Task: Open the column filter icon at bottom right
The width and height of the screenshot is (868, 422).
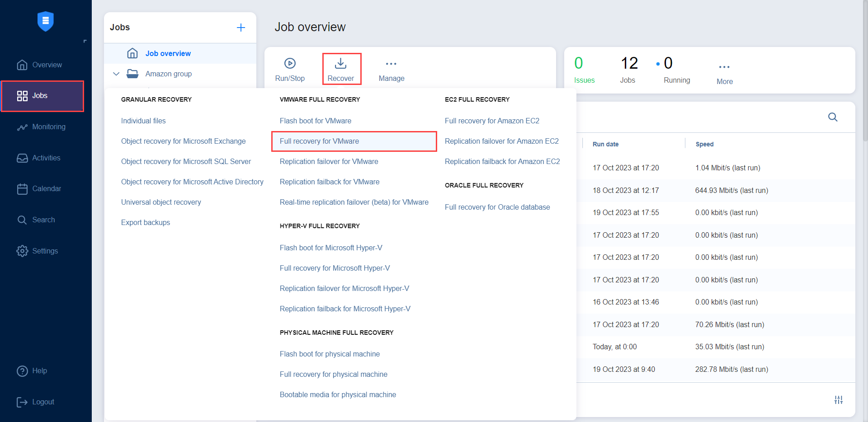Action: [x=839, y=400]
